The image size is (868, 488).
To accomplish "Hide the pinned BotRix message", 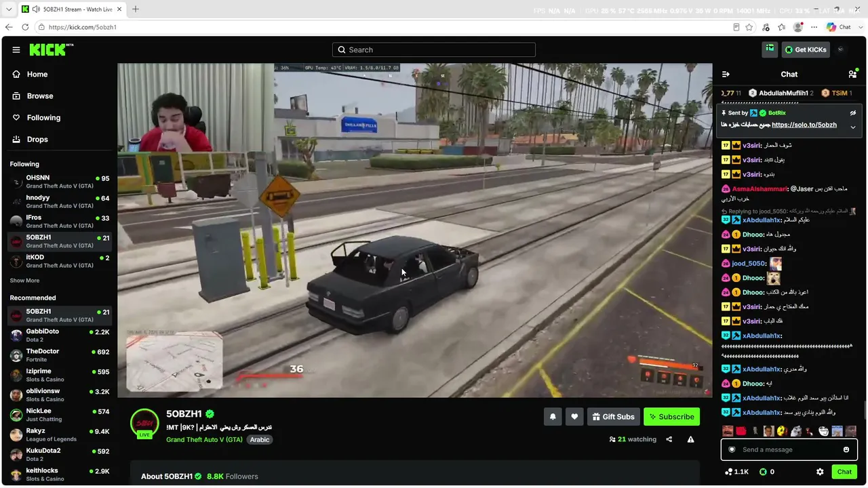I will [853, 113].
